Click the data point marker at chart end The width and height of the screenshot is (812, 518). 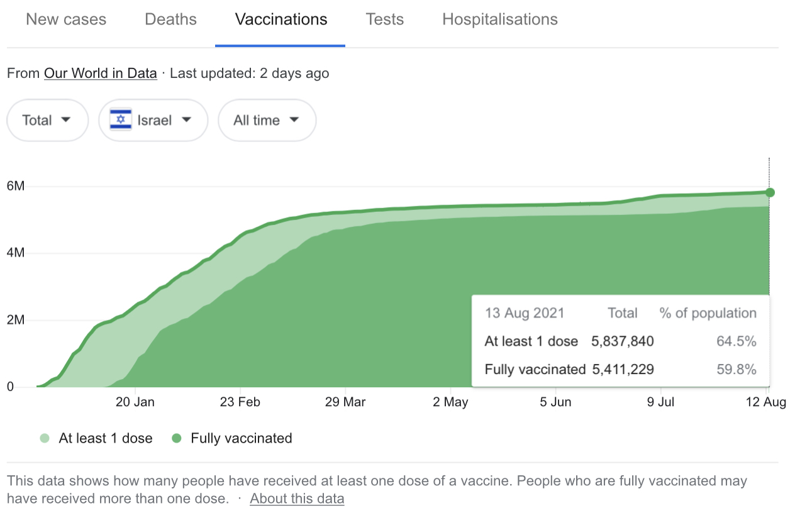coord(770,192)
